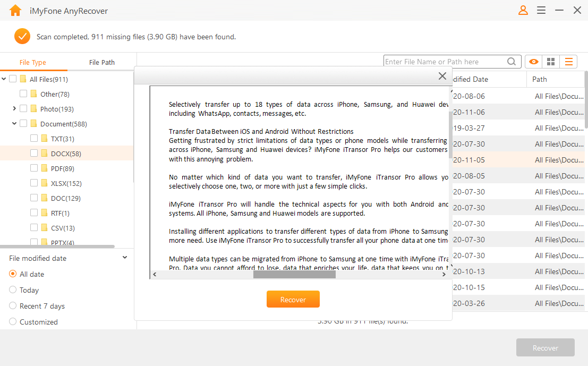Switch to list view of found files
588x366 pixels.
568,61
